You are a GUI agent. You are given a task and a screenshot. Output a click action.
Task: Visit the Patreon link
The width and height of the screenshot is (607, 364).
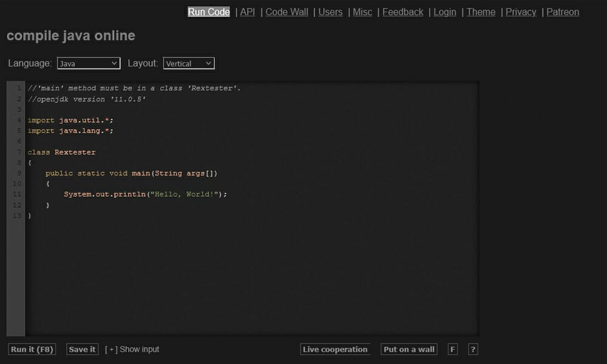563,12
